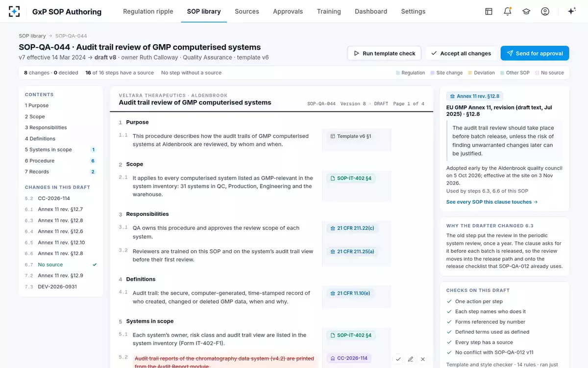Select change 6.3 Annex 11 rev. §12.8

[x=61, y=220]
